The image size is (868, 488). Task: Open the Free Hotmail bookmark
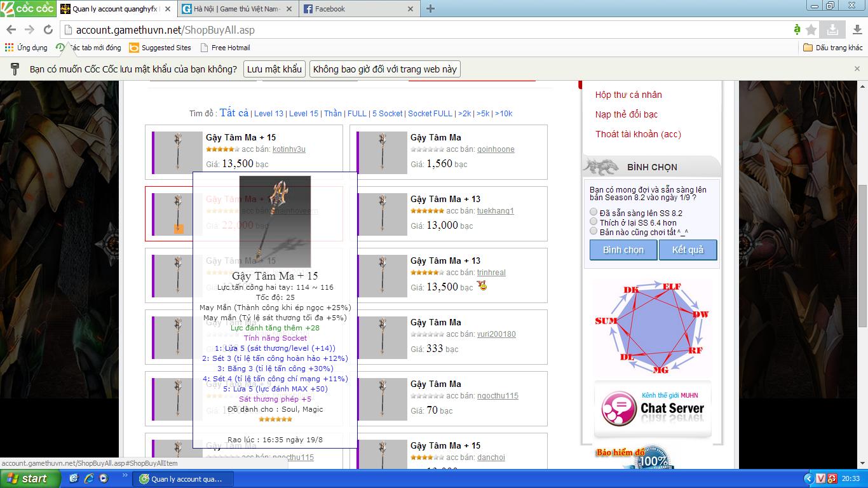click(225, 48)
